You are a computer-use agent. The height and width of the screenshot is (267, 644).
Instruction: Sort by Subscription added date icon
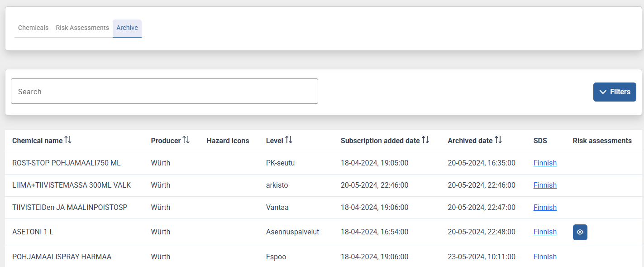425,140
